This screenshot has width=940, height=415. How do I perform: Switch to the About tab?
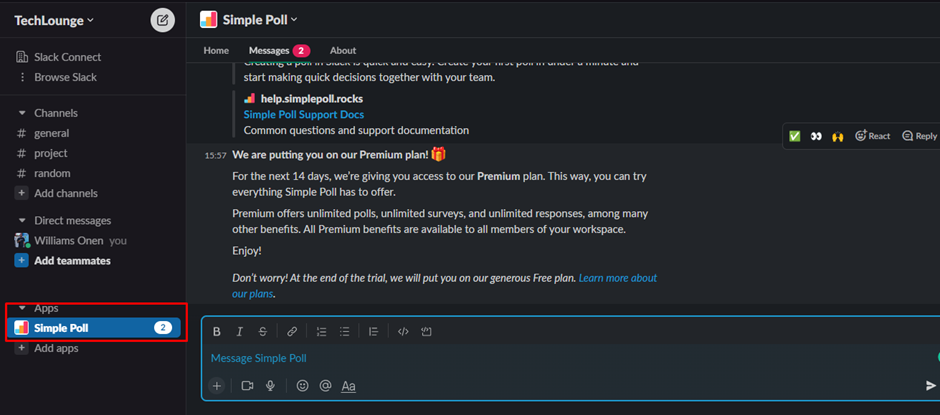(343, 50)
